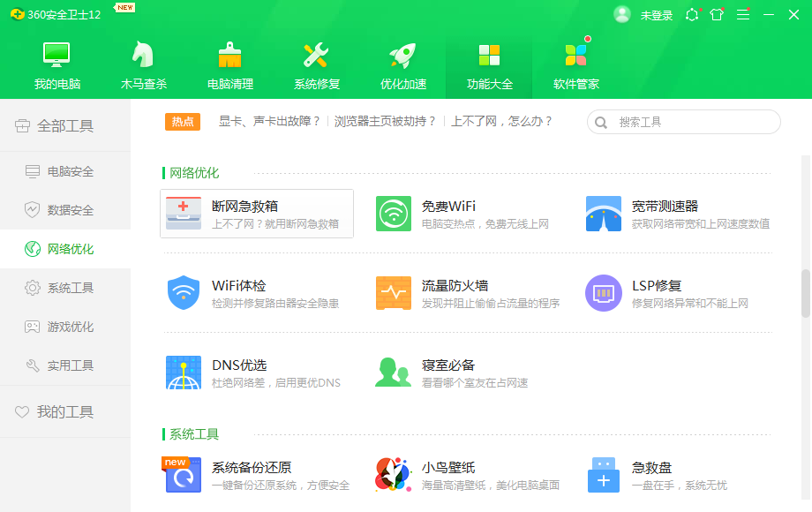Open the 断网急救箱 repair tool
812x512 pixels.
(247, 212)
